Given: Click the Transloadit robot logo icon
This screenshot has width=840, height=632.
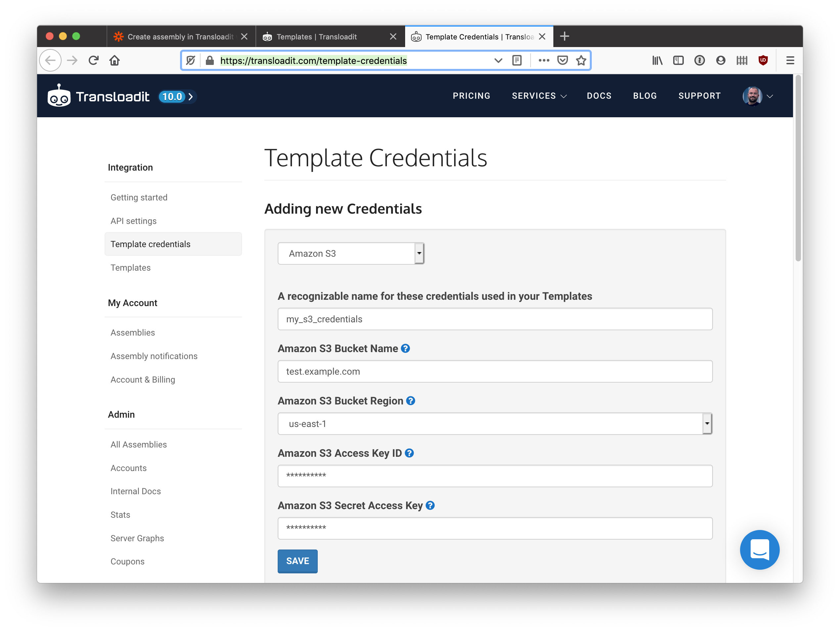Looking at the screenshot, I should (x=60, y=96).
